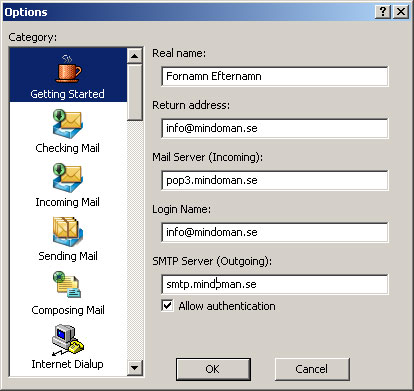Click the 'Real name:' label
The image size is (414, 391).
179,53
